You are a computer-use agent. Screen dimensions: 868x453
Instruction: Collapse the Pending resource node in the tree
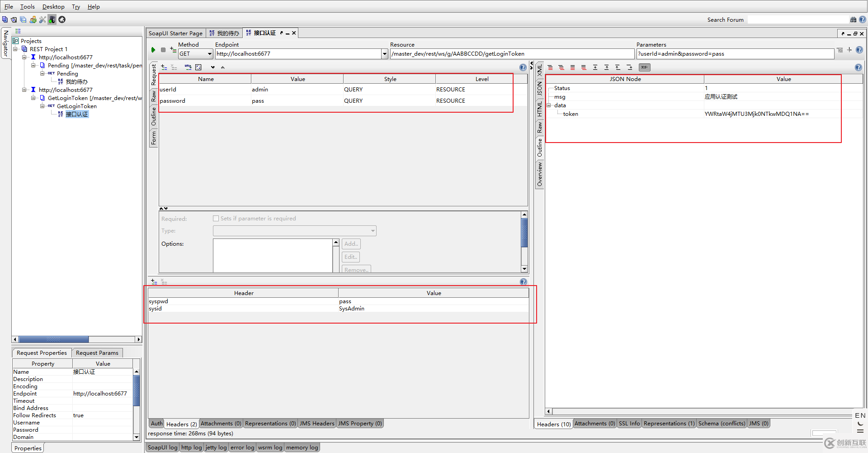[34, 65]
